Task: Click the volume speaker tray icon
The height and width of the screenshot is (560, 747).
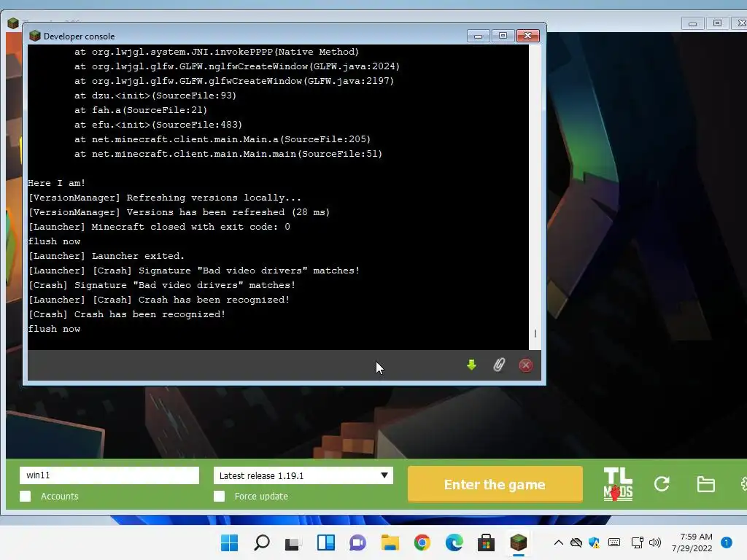Action: 655,542
